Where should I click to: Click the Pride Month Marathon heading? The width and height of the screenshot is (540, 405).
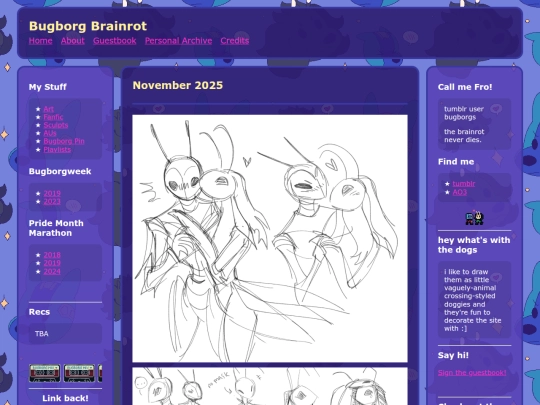click(56, 228)
